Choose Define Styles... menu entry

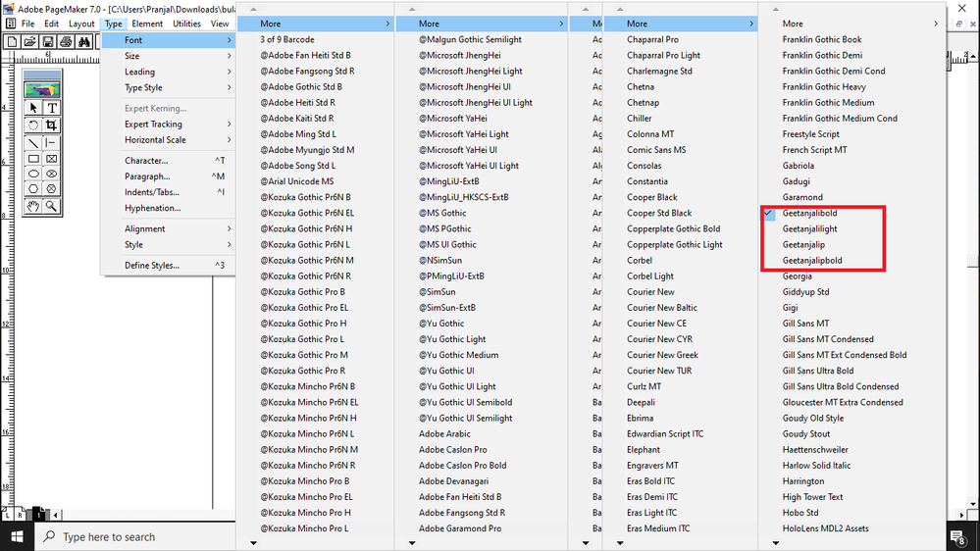[x=168, y=265]
